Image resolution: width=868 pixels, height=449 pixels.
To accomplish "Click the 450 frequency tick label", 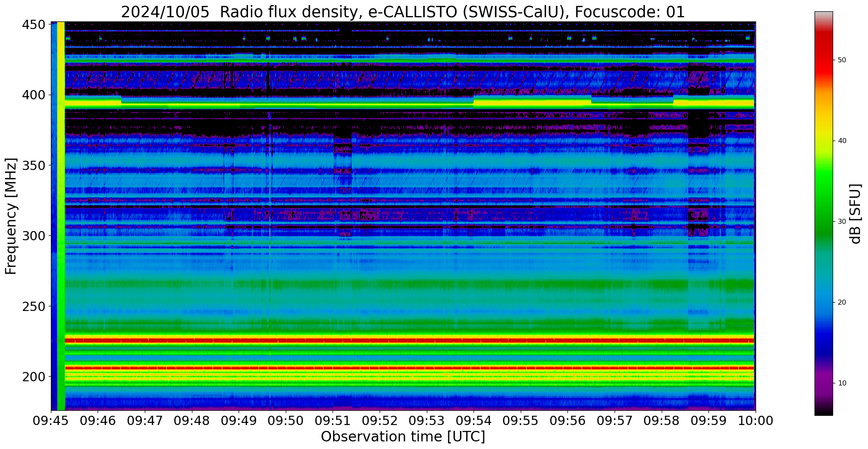I will coord(34,25).
